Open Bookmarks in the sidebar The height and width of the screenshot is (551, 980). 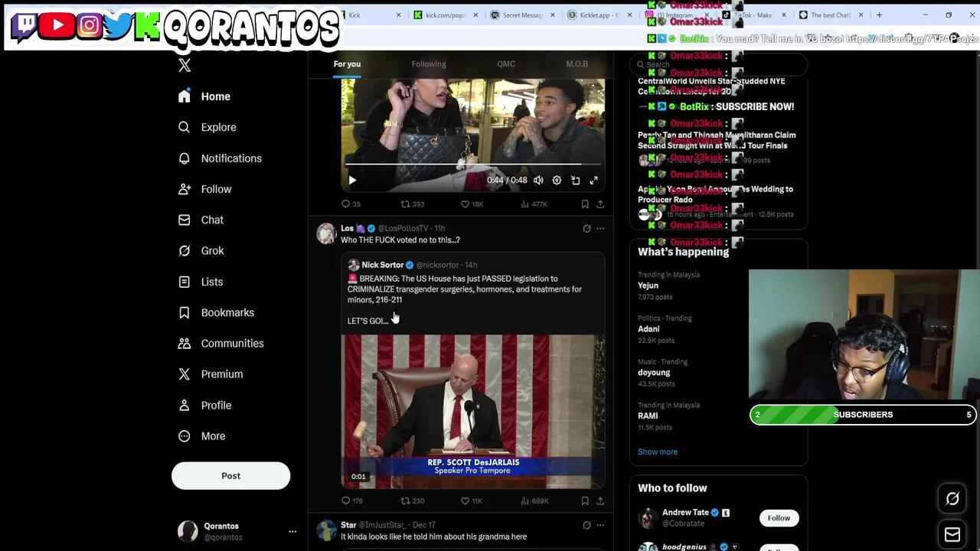point(216,312)
